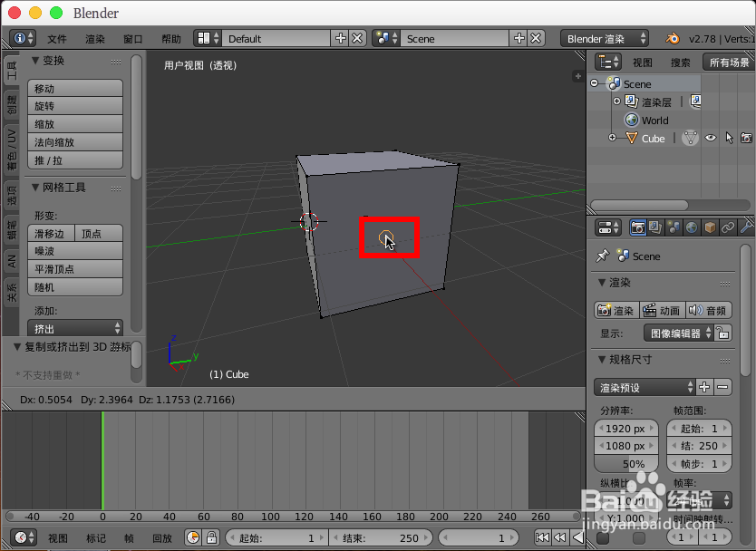
Task: Switch to Scene properties tab
Action: click(674, 227)
